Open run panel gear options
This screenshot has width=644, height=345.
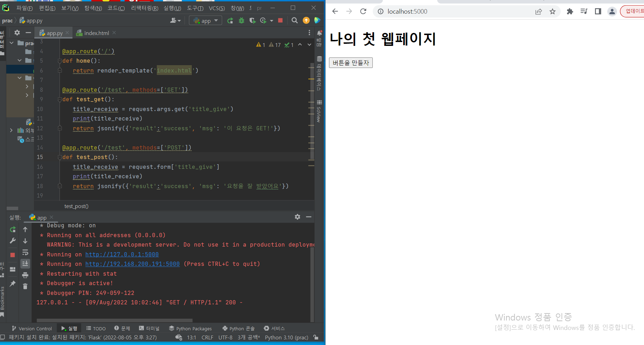297,217
